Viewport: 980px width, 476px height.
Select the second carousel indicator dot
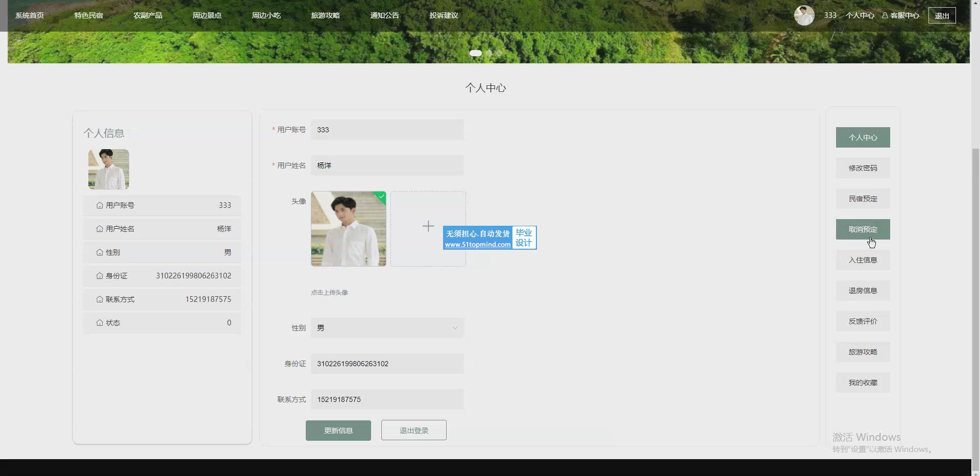(x=489, y=53)
